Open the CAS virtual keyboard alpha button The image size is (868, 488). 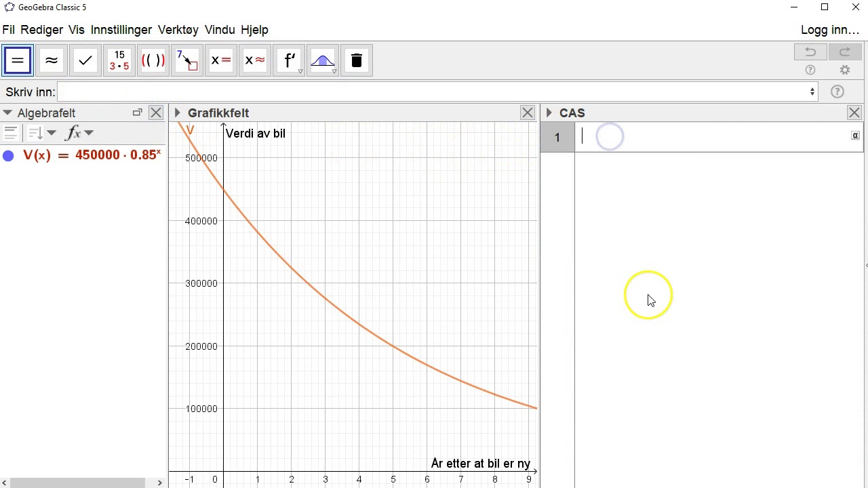tap(855, 136)
